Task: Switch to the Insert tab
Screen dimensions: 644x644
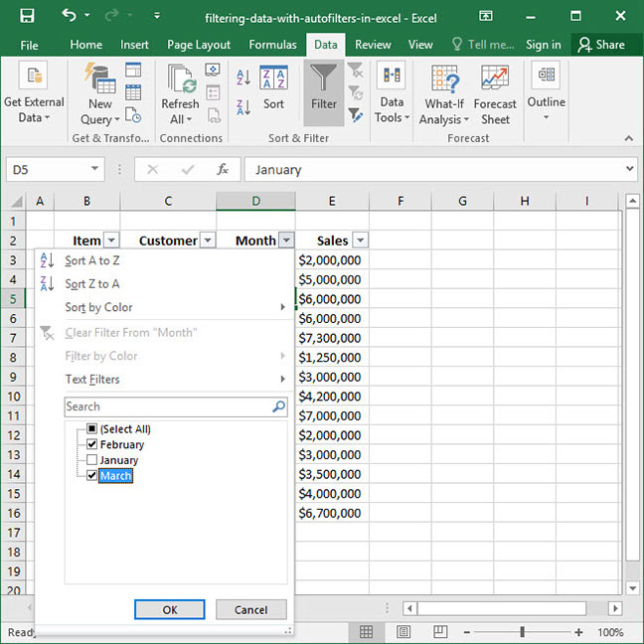Action: click(x=134, y=45)
